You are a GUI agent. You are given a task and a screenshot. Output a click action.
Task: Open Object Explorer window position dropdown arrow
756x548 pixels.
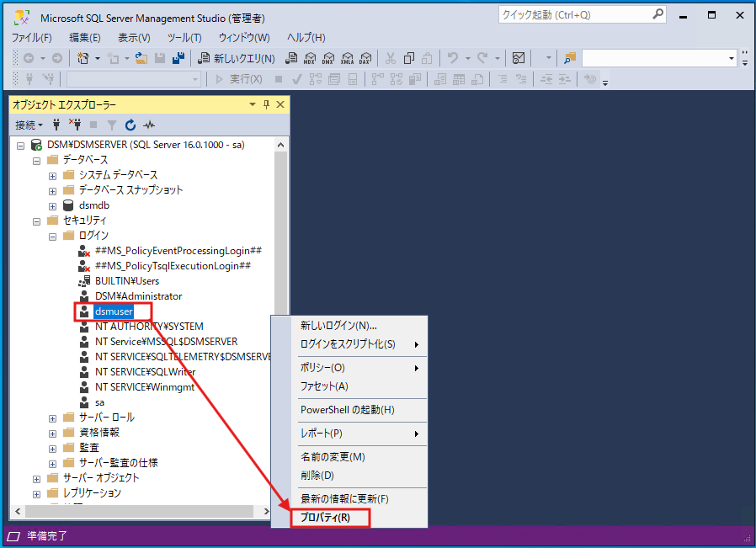point(253,104)
